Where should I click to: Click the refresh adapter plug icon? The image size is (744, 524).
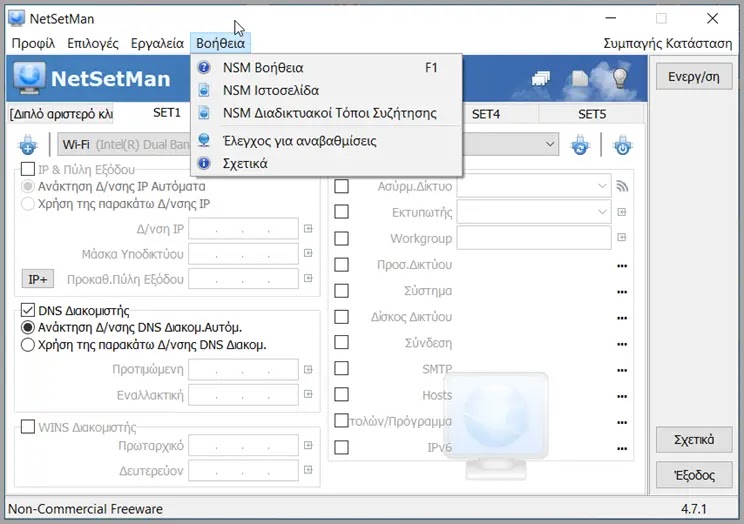(580, 144)
